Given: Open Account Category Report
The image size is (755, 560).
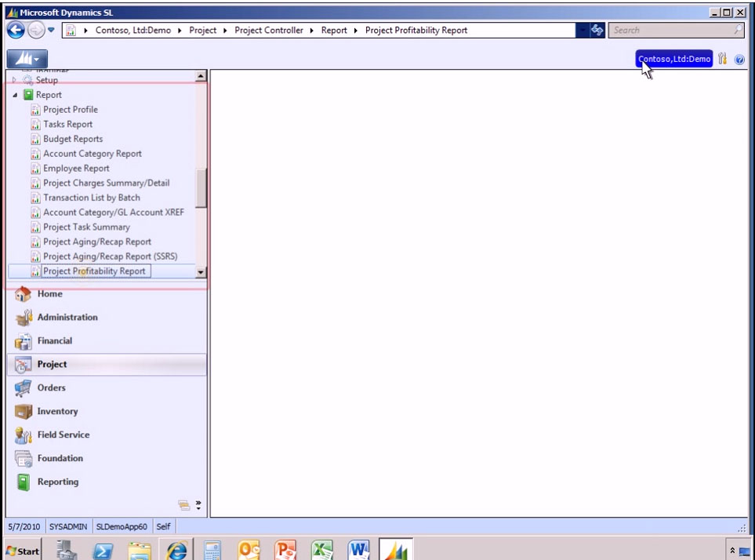Looking at the screenshot, I should [93, 154].
